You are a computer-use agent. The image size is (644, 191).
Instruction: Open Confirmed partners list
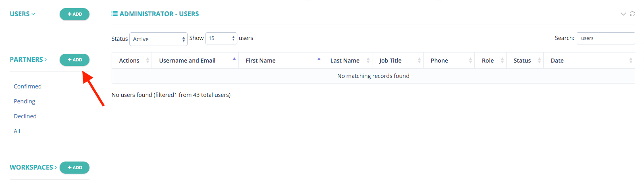point(27,86)
